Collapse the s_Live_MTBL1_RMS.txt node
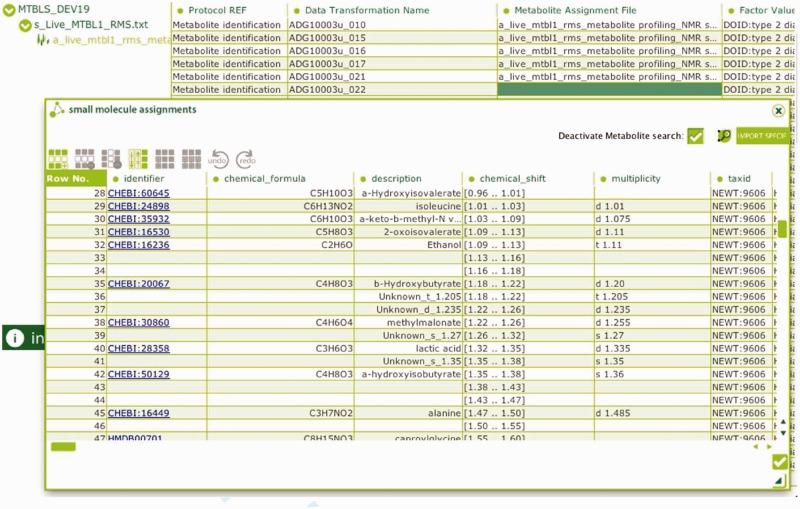 click(x=25, y=24)
